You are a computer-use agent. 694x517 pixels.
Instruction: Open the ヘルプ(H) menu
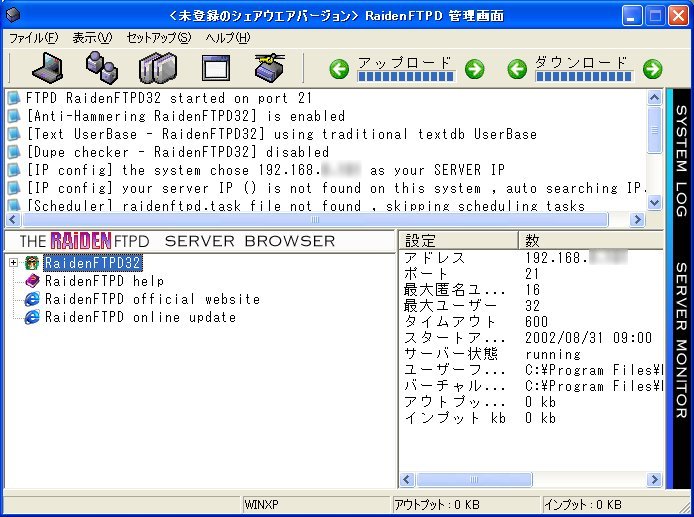pos(228,38)
